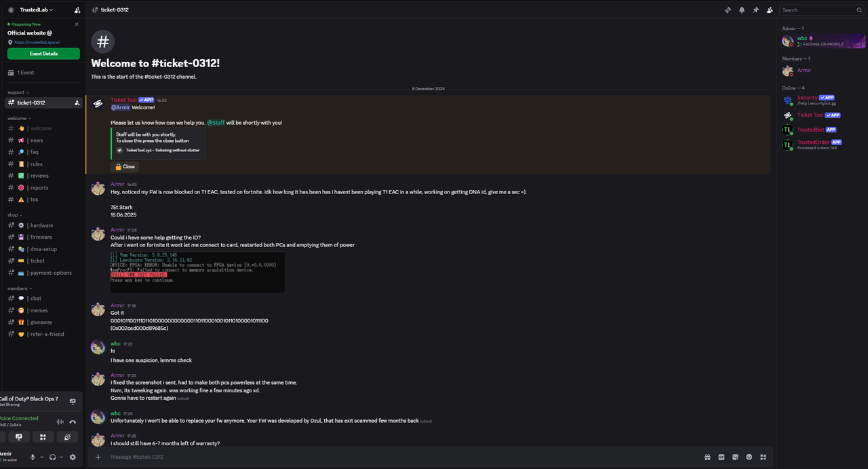This screenshot has height=469, width=868.
Task: Collapse the shop category
Action: pyautogui.click(x=14, y=215)
